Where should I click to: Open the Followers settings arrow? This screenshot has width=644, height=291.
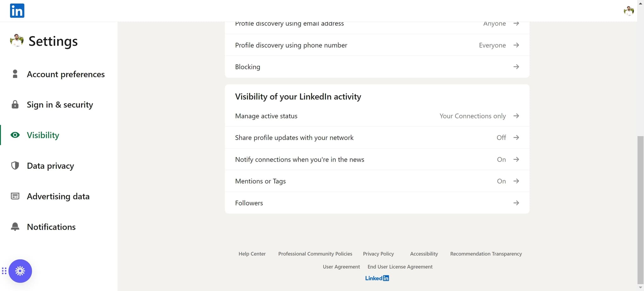[516, 203]
